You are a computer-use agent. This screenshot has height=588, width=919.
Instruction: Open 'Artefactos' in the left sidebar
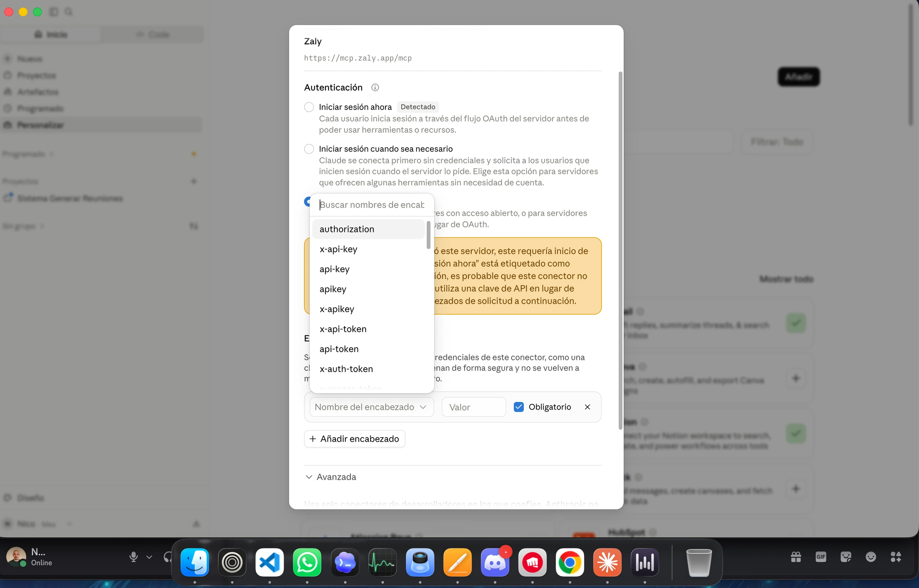[101, 92]
